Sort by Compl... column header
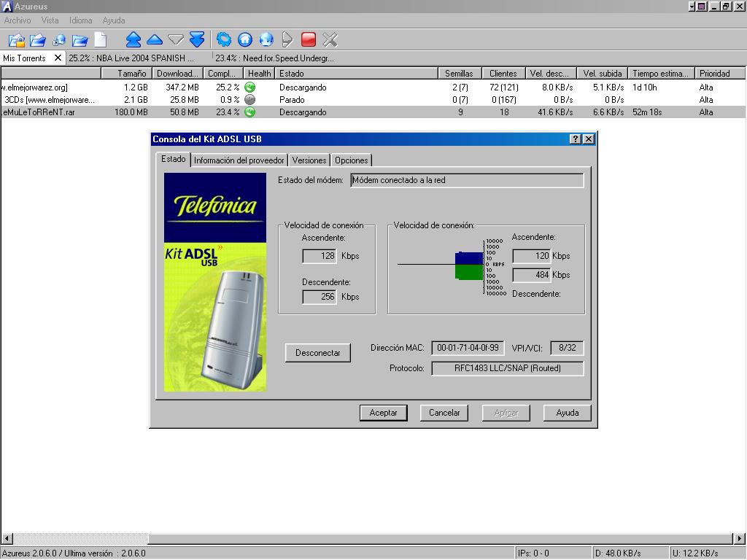 223,74
